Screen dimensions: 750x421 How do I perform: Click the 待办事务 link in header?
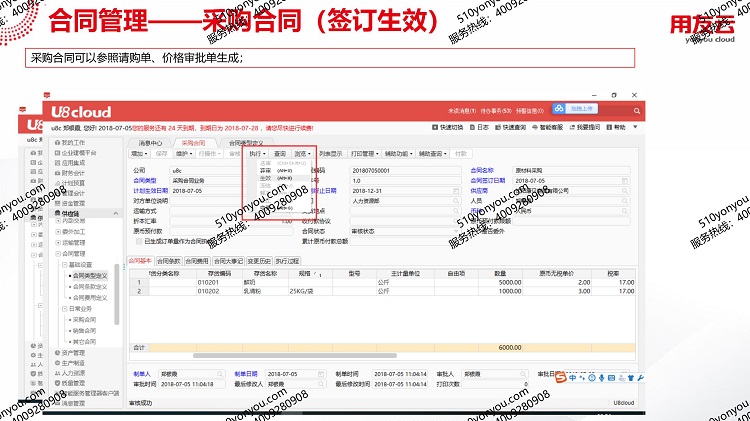pyautogui.click(x=493, y=110)
